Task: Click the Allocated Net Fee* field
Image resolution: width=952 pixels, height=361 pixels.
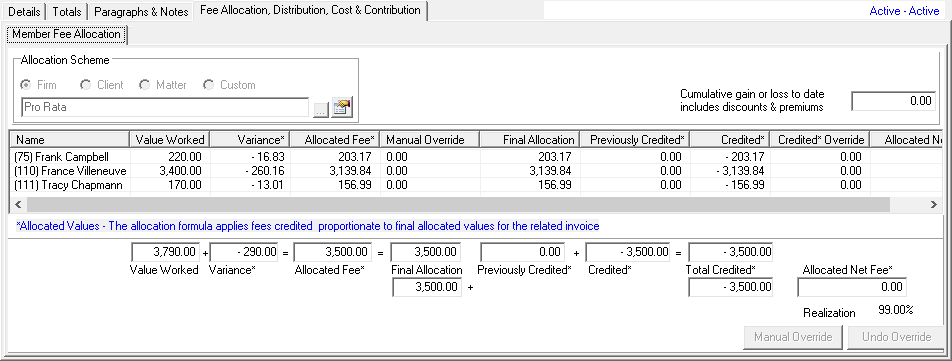Action: click(852, 287)
